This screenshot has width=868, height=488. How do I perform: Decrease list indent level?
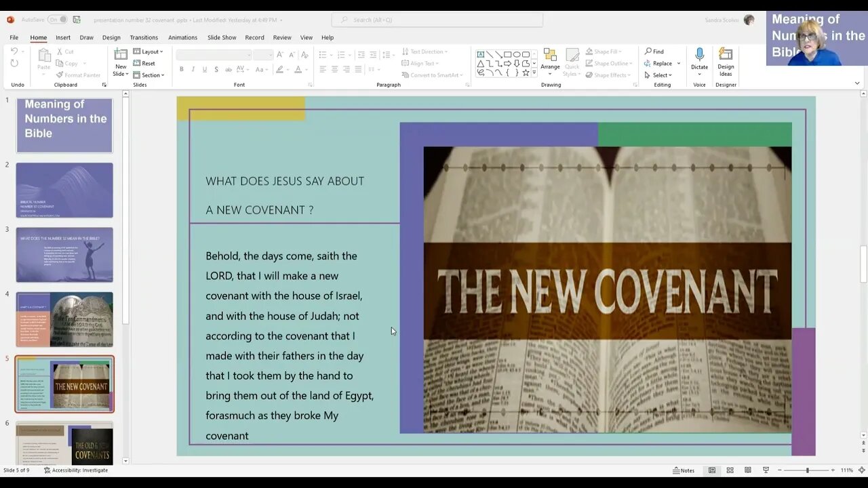coord(361,54)
